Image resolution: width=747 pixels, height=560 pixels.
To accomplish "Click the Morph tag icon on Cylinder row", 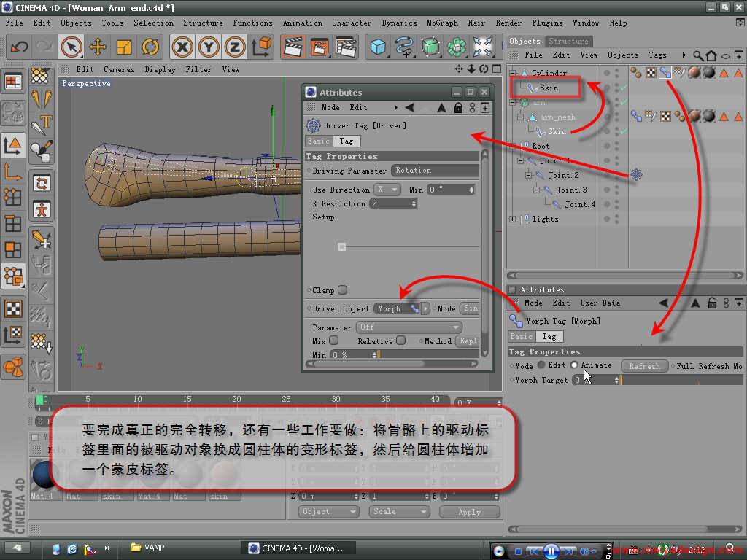I will 665,72.
